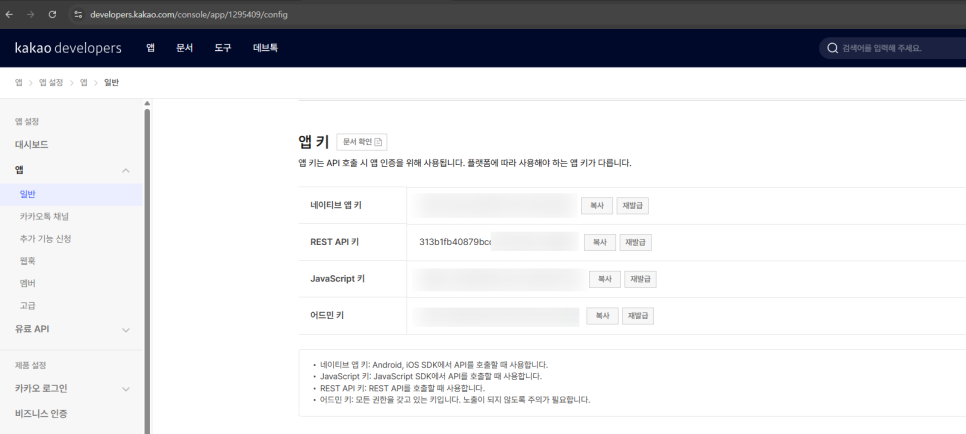
Task: Expand the 유료 API section chevron
Action: pyautogui.click(x=126, y=330)
